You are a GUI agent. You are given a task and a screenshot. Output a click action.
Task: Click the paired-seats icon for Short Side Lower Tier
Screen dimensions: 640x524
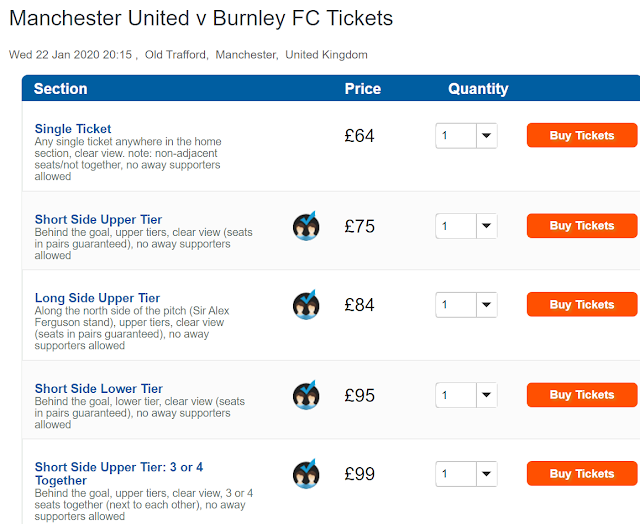306,395
